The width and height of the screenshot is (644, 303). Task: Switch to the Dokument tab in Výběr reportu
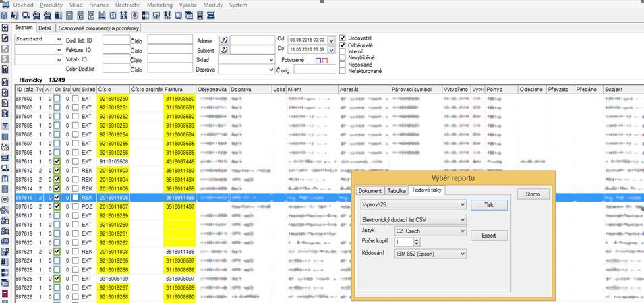tap(370, 191)
